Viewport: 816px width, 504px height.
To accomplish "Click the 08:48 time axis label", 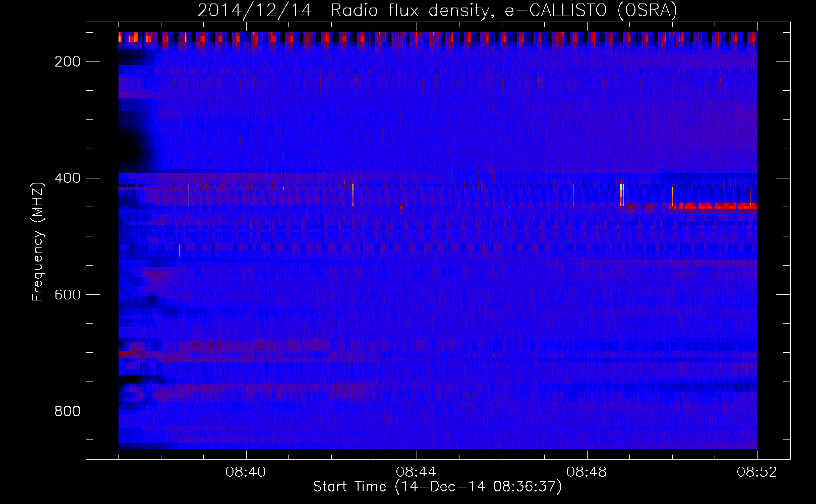I will (x=587, y=472).
